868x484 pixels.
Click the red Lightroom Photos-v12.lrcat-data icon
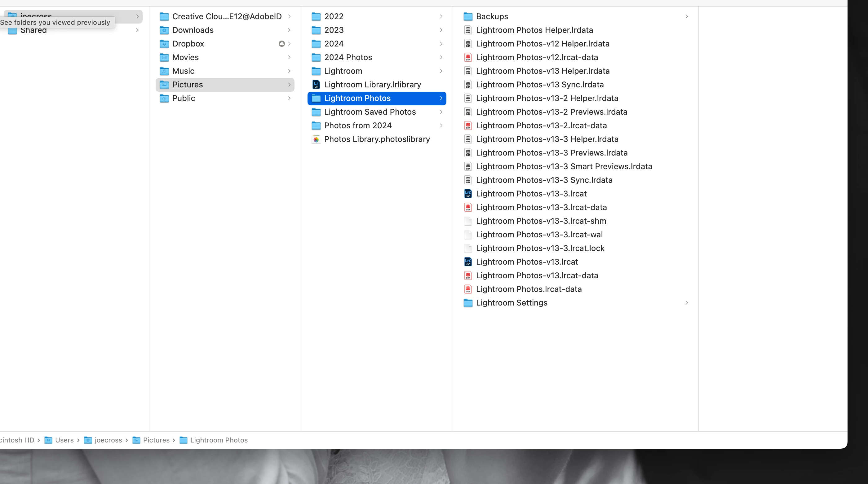tap(468, 57)
